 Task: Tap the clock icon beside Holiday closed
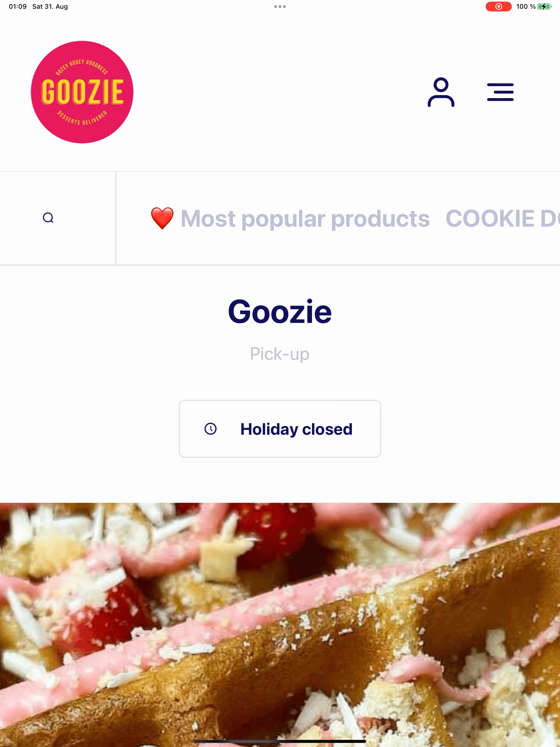[211, 429]
